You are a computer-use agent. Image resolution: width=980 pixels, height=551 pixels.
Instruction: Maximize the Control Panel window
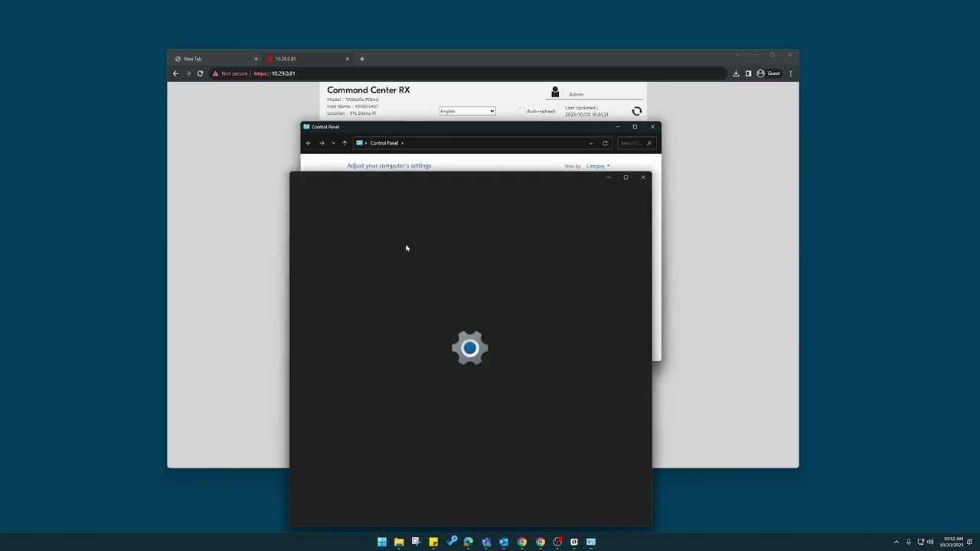click(635, 127)
